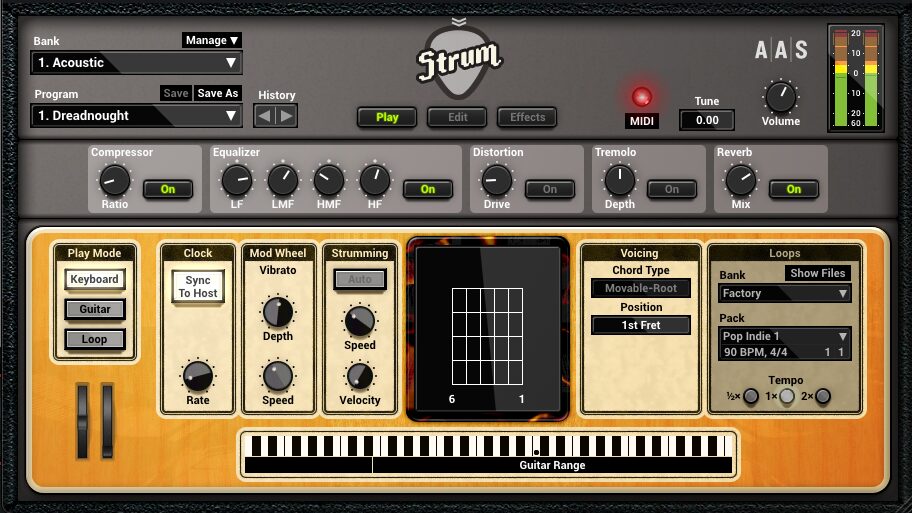Click the Guitar Range bar
This screenshot has height=513, width=912.
tap(552, 465)
